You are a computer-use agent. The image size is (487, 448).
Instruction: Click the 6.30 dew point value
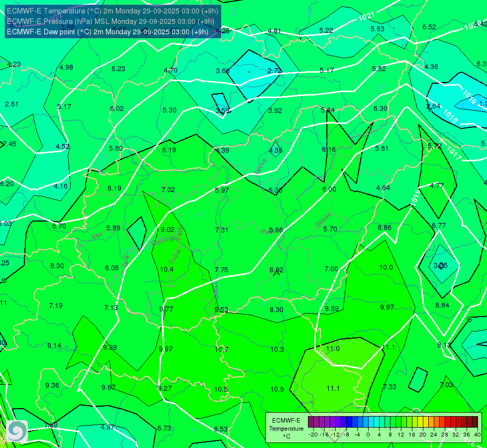(381, 109)
